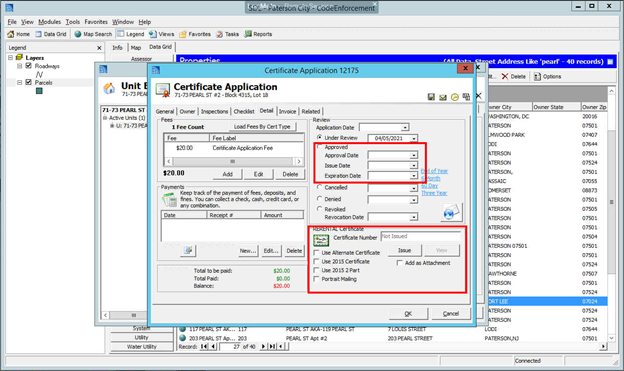Open Favorites star in toolbar
Image resolution: width=624 pixels, height=371 pixels.
click(x=183, y=34)
